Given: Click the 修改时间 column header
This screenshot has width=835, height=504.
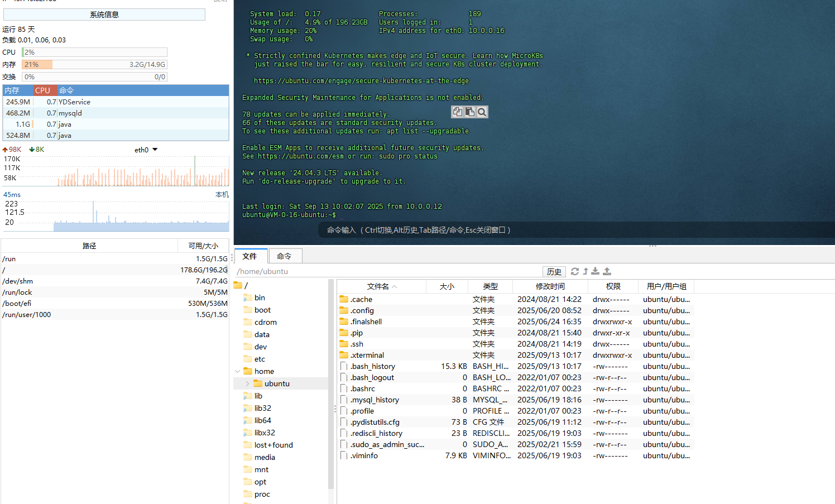Looking at the screenshot, I should click(x=550, y=286).
